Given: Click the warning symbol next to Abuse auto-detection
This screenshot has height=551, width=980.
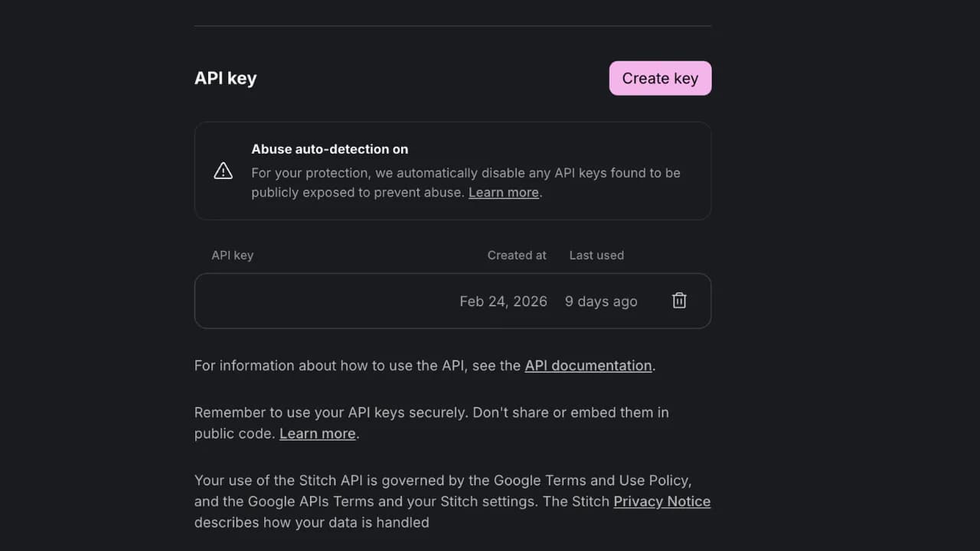Looking at the screenshot, I should [223, 170].
